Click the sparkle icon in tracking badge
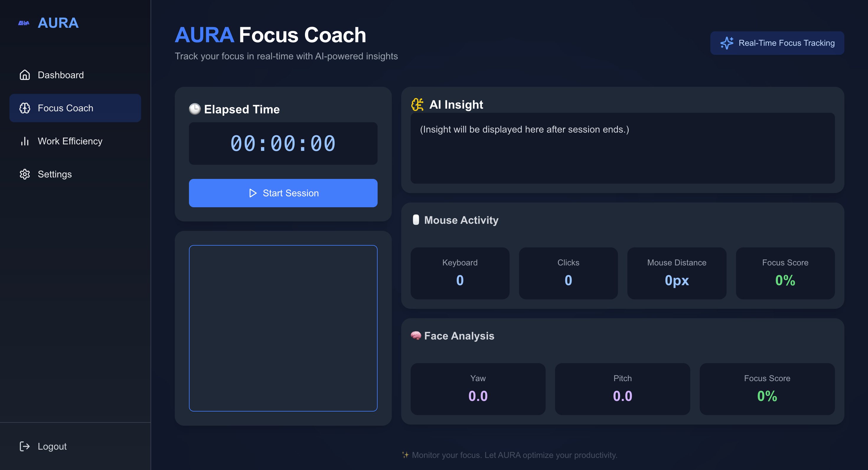This screenshot has height=470, width=868. tap(727, 43)
